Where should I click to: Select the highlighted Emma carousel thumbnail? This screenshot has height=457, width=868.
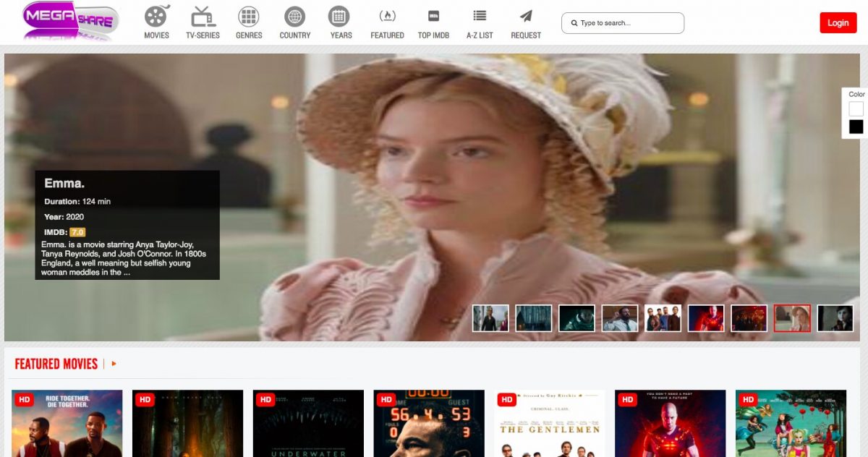pos(792,317)
